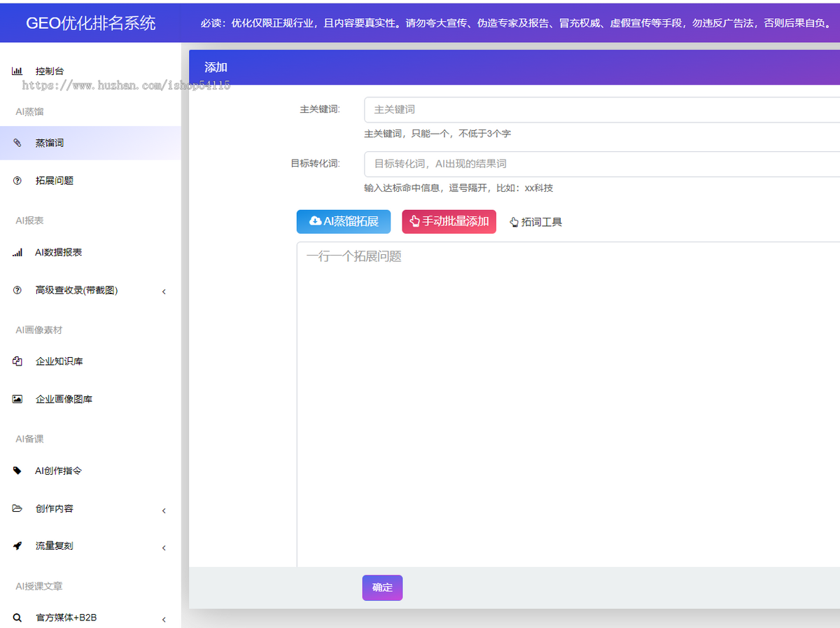840x628 pixels.
Task: Click the 高级查收录 question circle icon
Action: click(17, 291)
